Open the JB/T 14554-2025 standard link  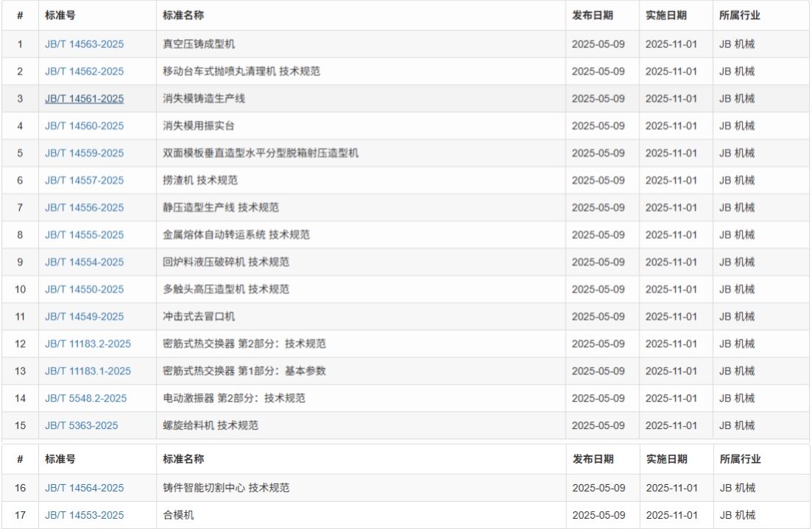click(x=83, y=261)
